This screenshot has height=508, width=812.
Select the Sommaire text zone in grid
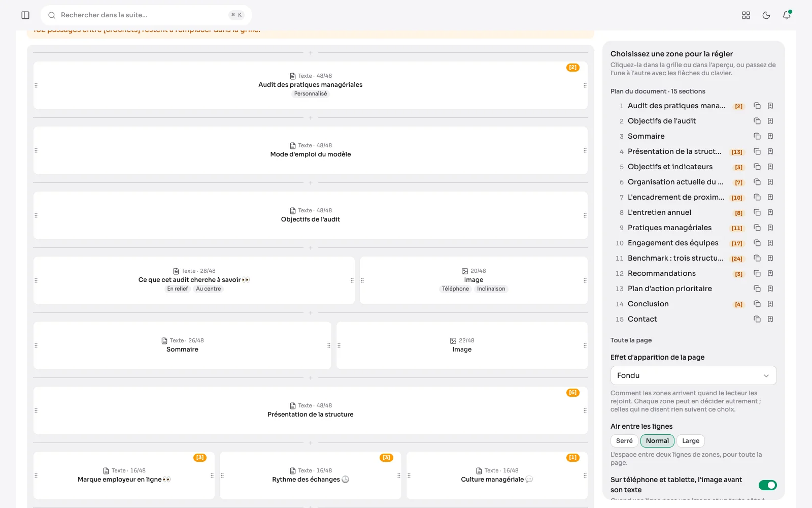[x=182, y=345]
